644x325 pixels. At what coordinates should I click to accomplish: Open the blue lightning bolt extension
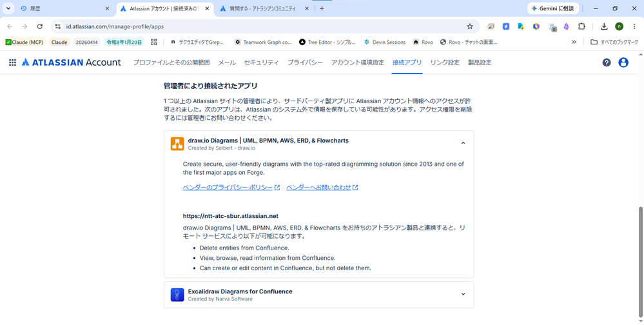506,26
